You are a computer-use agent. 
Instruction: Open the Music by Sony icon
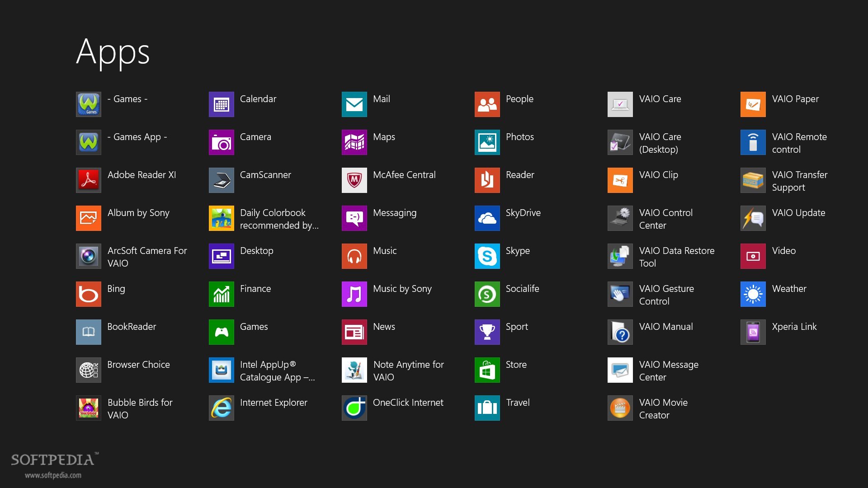coord(354,294)
